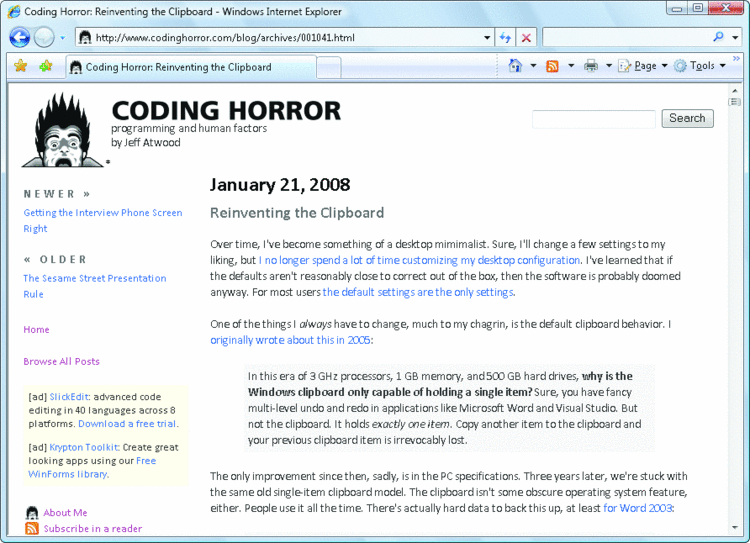Open Getting the Interview Phone Screen Right link
Image resolution: width=750 pixels, height=543 pixels.
coord(103,221)
